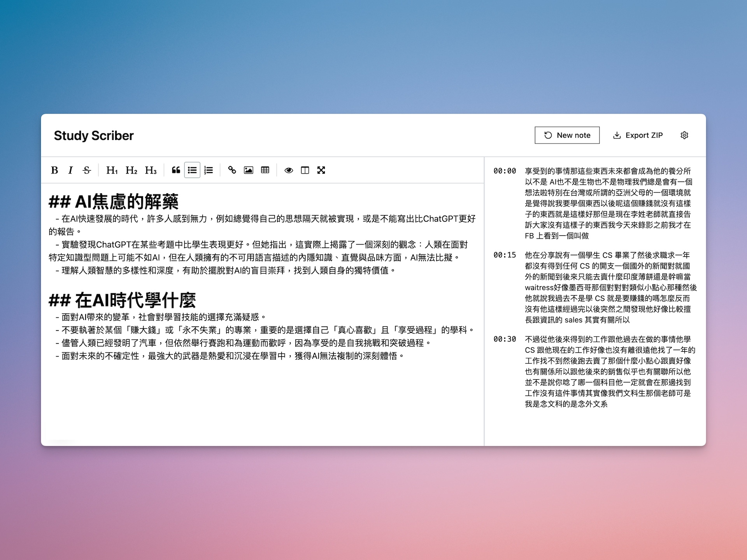Insert a block quote
This screenshot has height=560, width=747.
(x=176, y=170)
